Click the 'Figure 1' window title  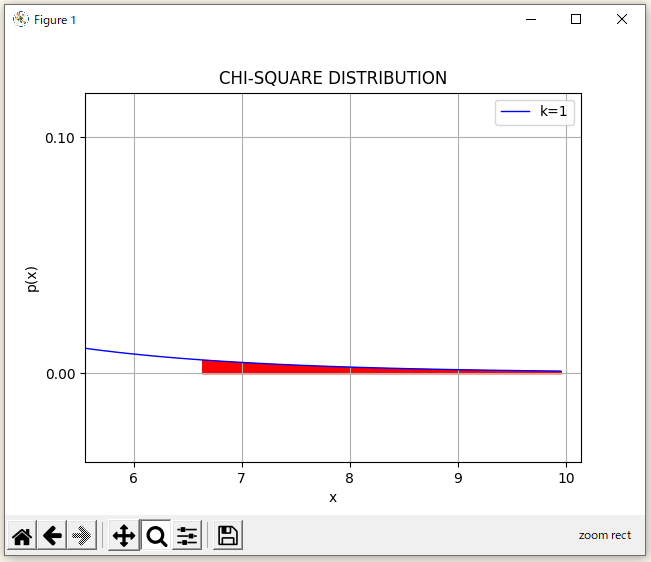[x=55, y=20]
